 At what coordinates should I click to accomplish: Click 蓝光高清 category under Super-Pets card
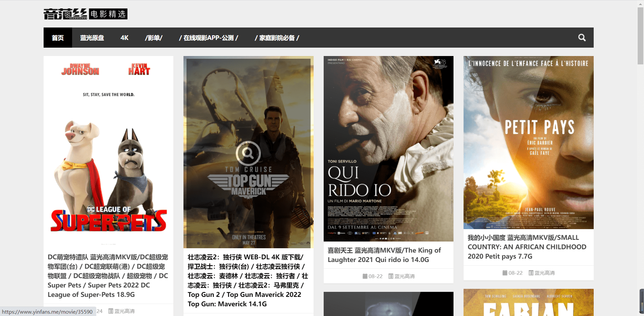tap(124, 311)
